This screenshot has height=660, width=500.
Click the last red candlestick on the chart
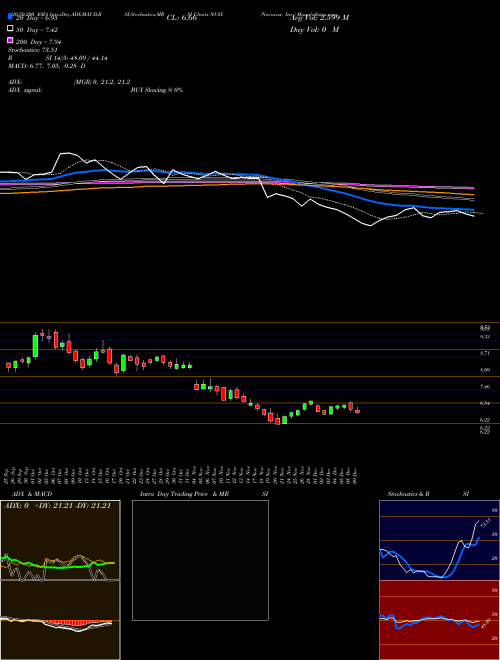point(357,411)
